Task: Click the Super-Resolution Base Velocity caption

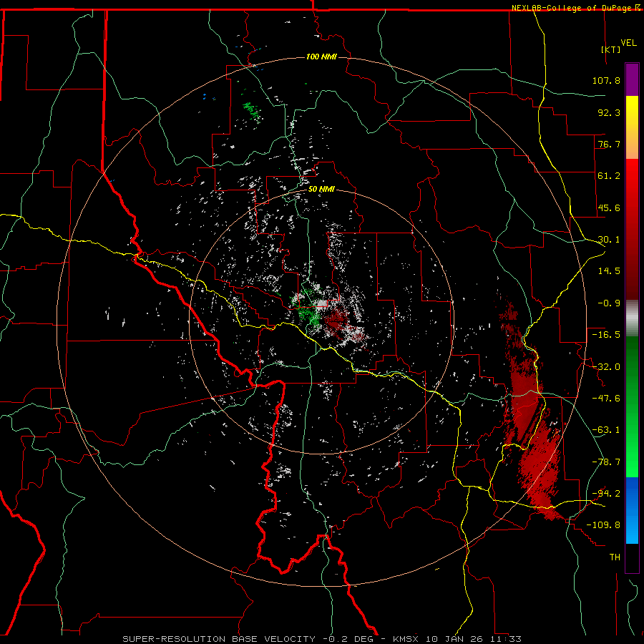Action: point(322,639)
